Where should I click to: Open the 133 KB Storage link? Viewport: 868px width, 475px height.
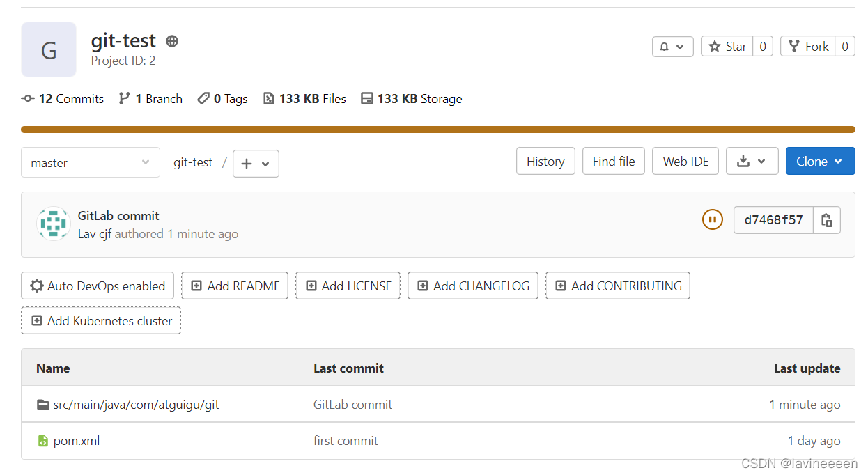(412, 99)
